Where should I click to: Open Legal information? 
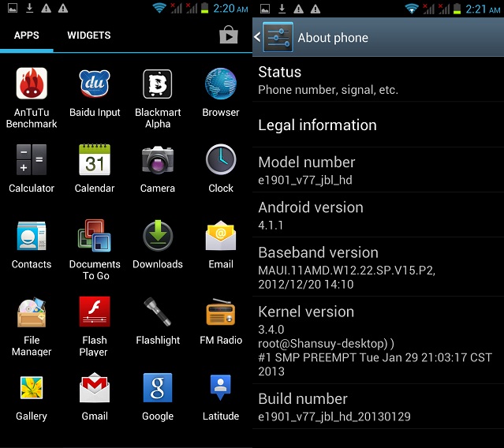point(378,125)
